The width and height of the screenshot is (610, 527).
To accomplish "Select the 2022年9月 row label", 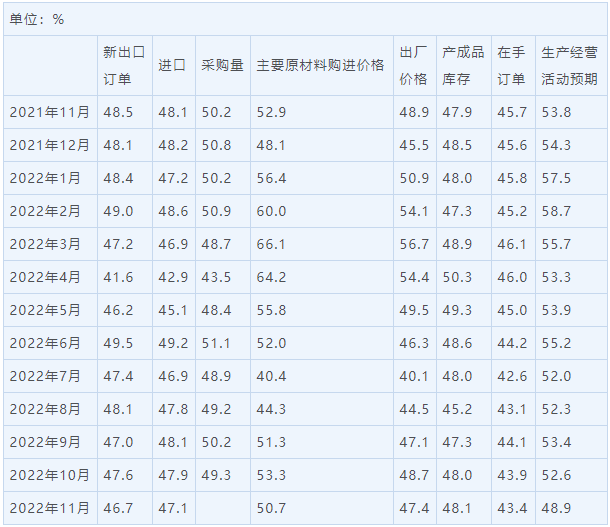I will tap(45, 443).
